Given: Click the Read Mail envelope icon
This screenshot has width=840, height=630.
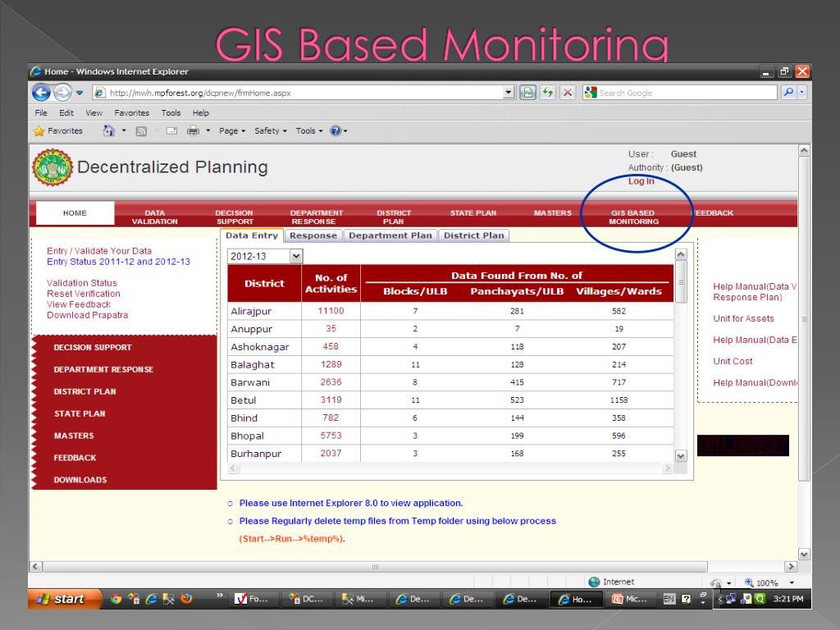Looking at the screenshot, I should (171, 130).
